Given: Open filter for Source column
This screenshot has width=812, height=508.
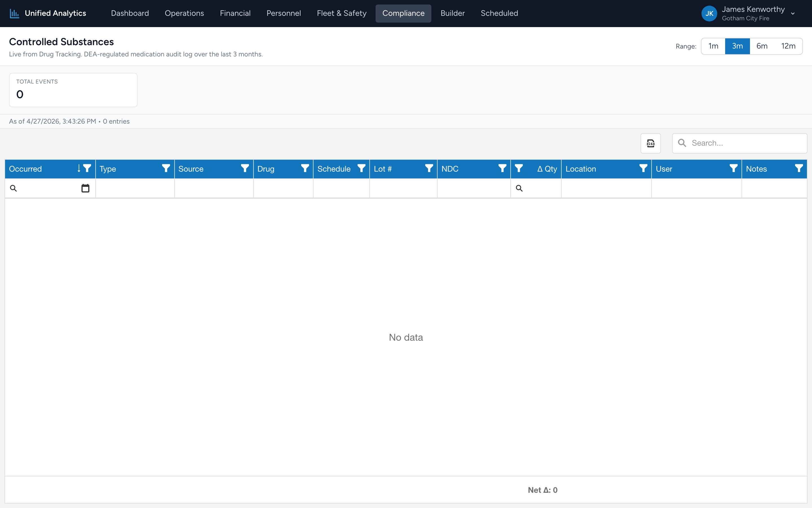Looking at the screenshot, I should [x=245, y=168].
